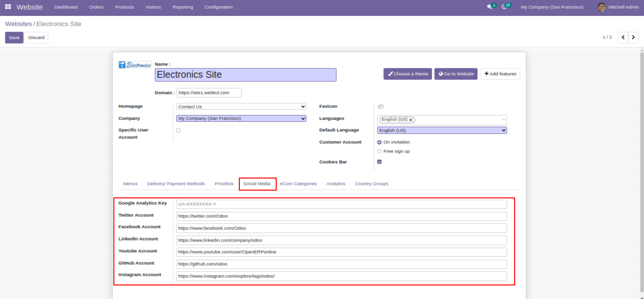Click the 1 / 2 pager counter
644x299 pixels.
click(607, 37)
